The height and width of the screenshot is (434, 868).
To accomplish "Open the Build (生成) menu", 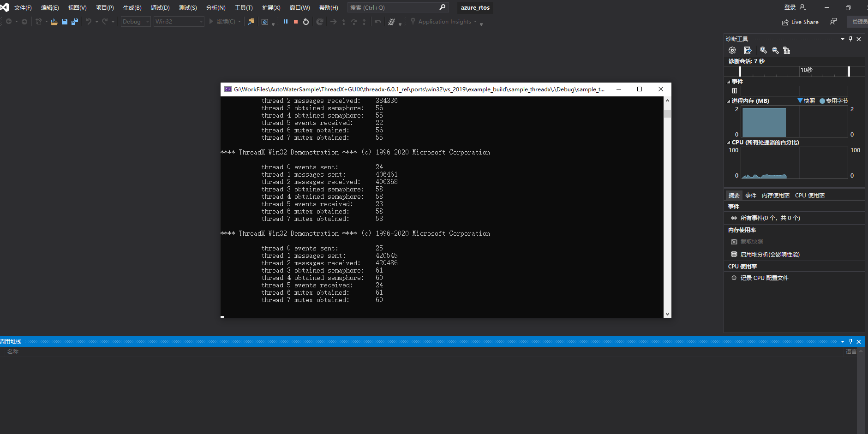I will 132,8.
